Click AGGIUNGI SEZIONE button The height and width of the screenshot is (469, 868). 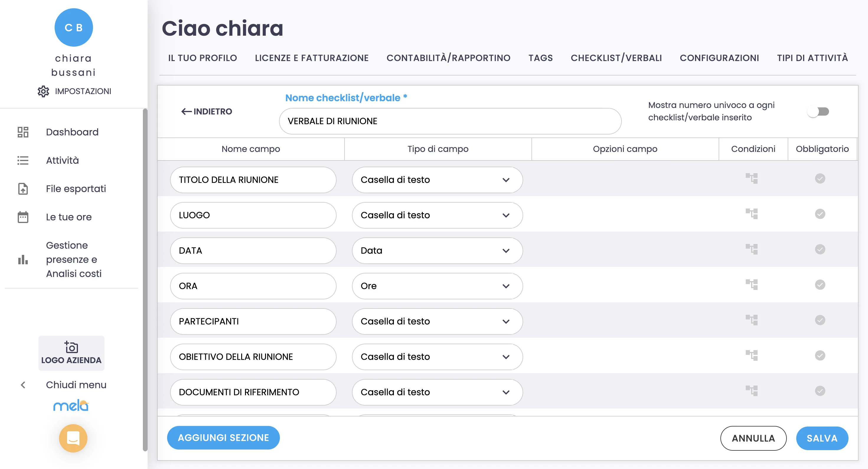(x=223, y=437)
